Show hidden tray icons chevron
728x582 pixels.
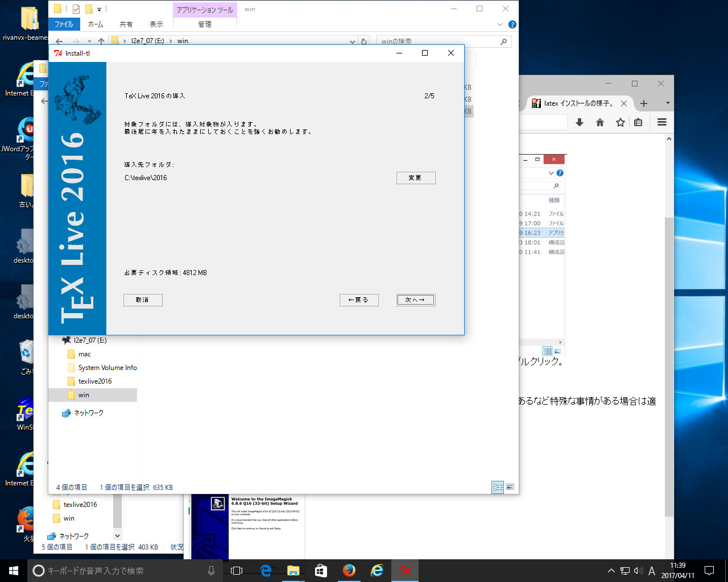(x=611, y=571)
